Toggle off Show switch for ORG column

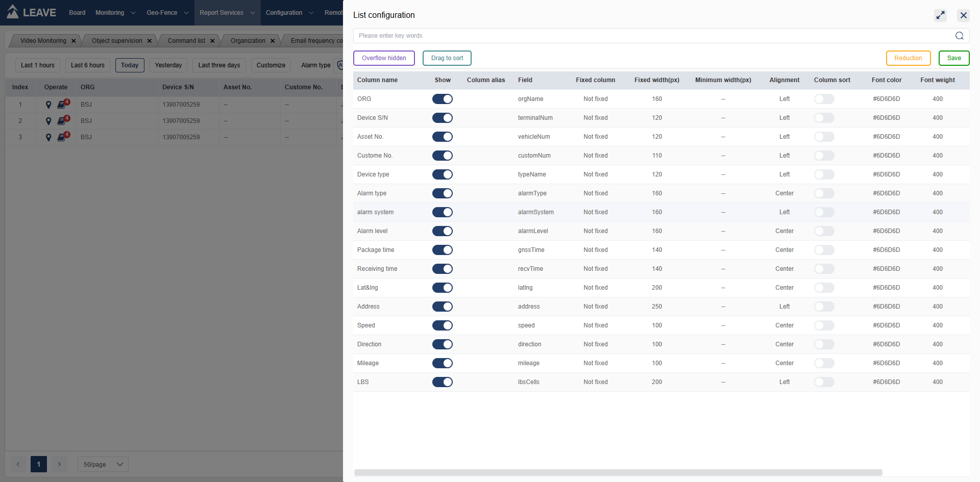[442, 99]
